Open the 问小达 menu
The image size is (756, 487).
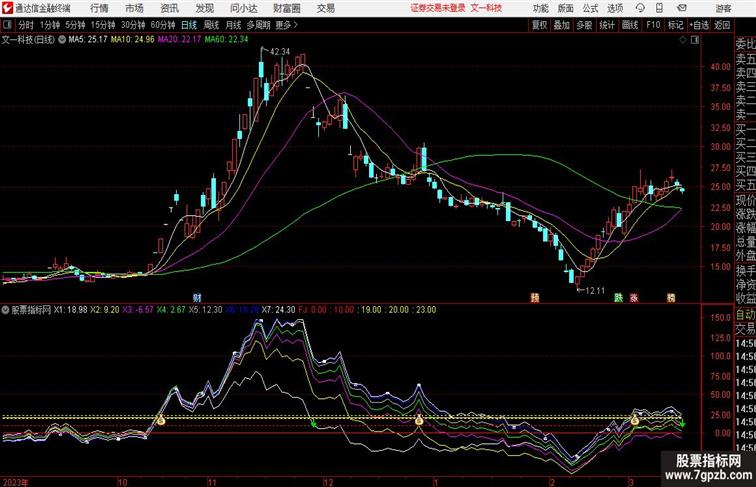click(x=244, y=8)
